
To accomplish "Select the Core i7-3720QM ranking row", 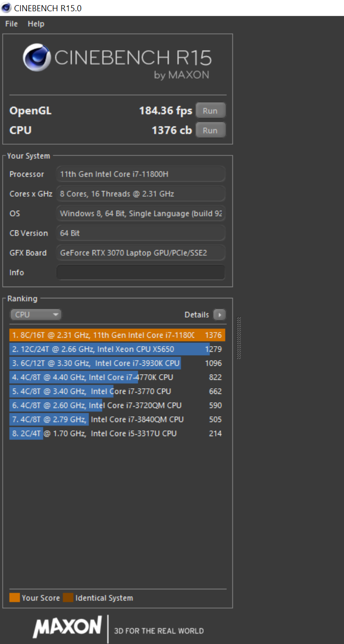I will point(117,405).
